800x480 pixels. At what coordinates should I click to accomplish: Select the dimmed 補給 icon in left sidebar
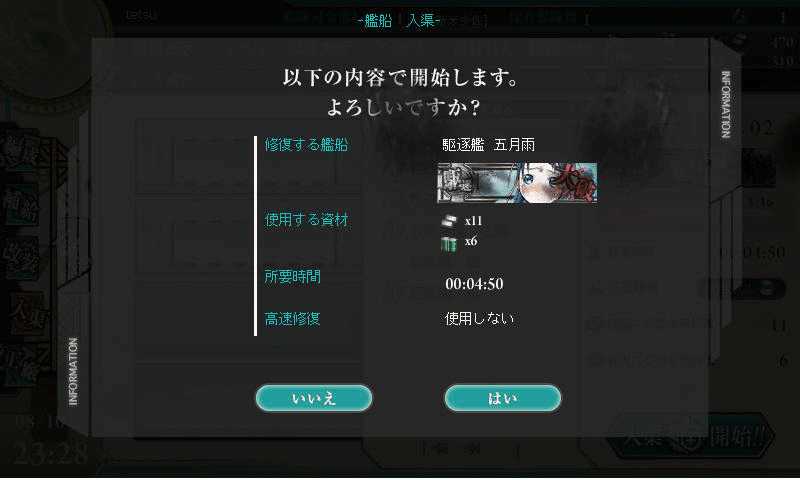click(22, 205)
